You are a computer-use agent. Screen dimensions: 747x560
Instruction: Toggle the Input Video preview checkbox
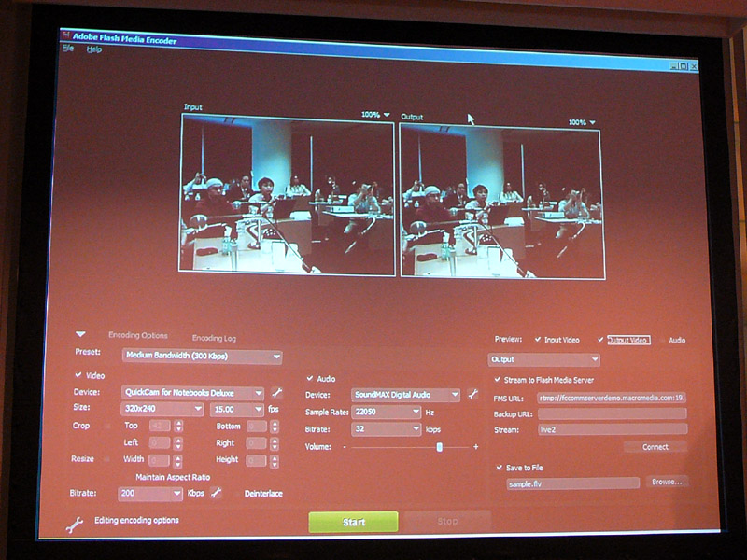point(538,339)
